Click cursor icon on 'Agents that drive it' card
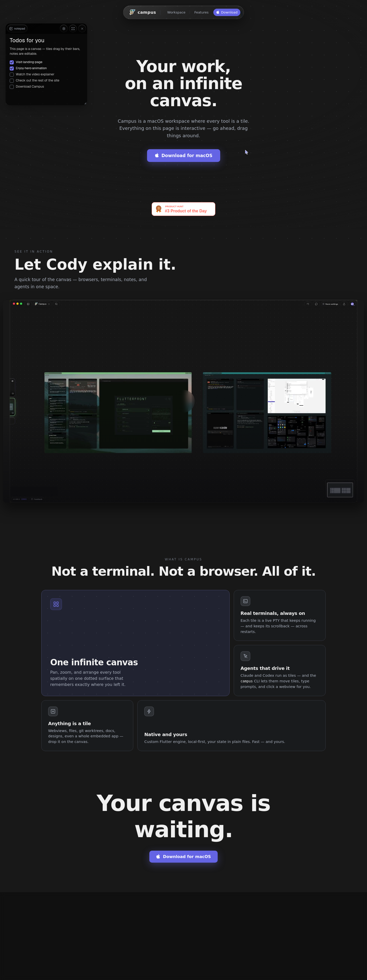Screen dimensions: 367x980 pyautogui.click(x=245, y=656)
